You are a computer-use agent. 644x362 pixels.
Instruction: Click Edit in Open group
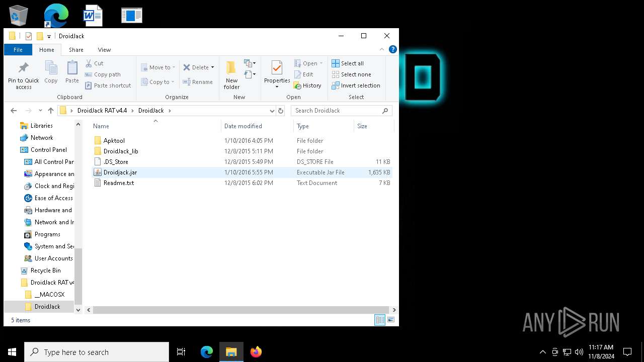coord(303,74)
